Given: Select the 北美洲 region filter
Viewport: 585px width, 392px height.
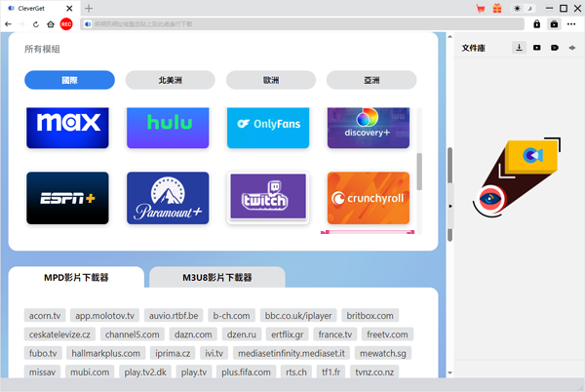Looking at the screenshot, I should pos(170,80).
